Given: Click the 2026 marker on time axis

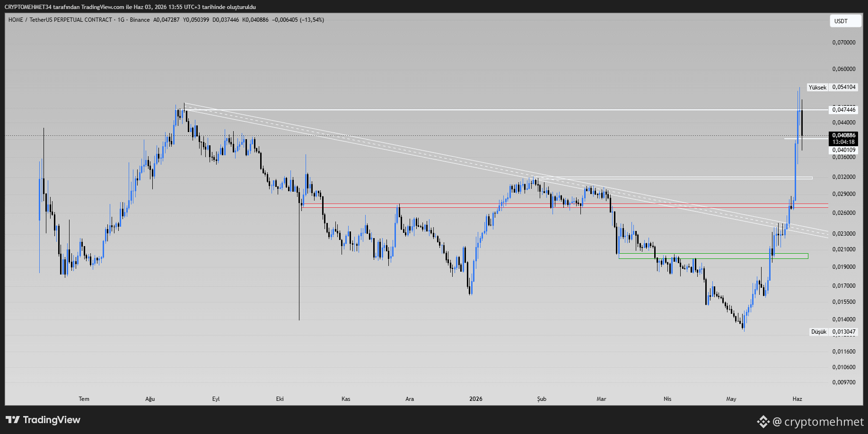Looking at the screenshot, I should (476, 399).
